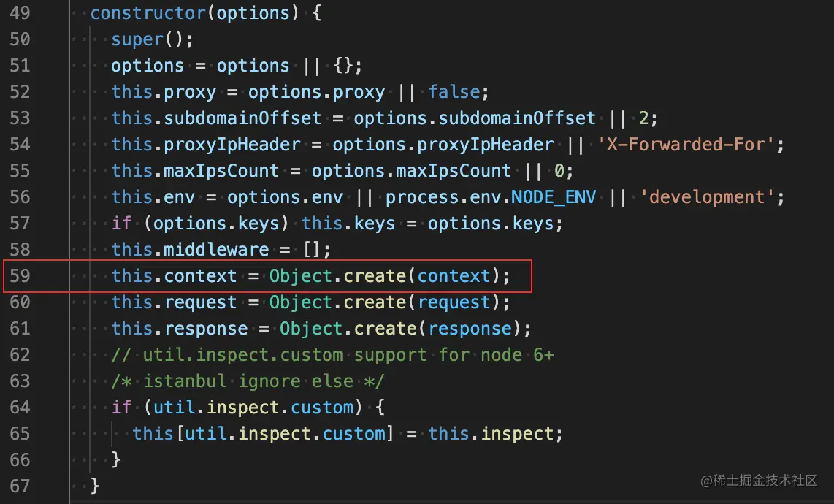Click the request argument on line 60
The image size is (834, 504).
pyautogui.click(x=454, y=302)
